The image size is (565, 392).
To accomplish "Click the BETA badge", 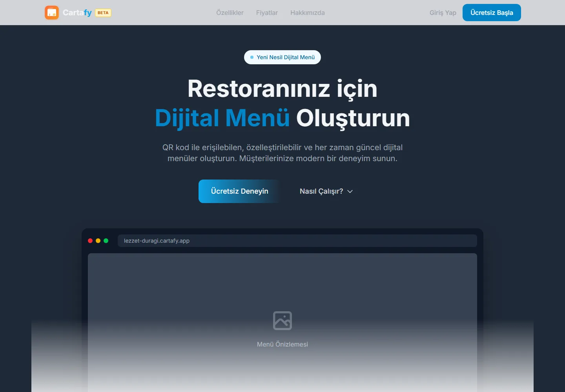I will pos(103,13).
